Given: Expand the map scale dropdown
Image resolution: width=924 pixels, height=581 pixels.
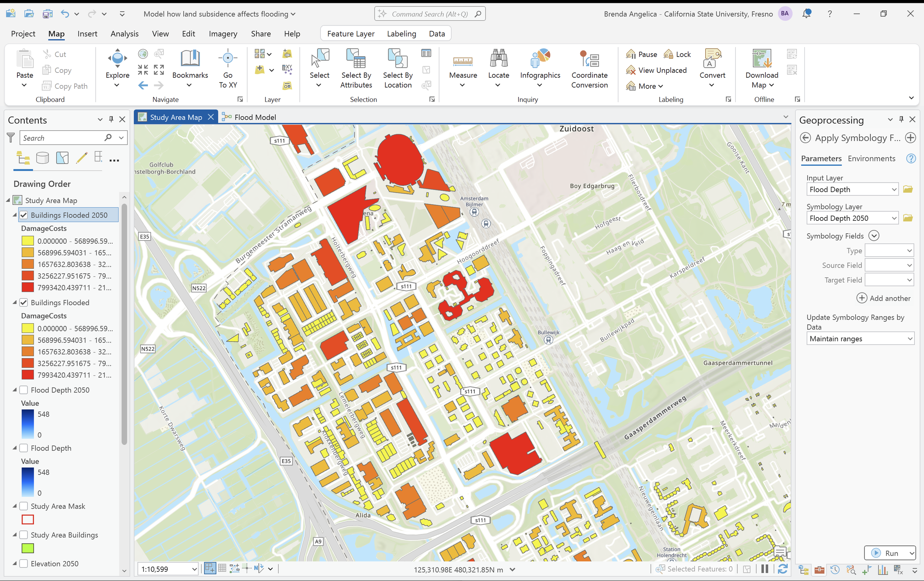Looking at the screenshot, I should click(194, 569).
